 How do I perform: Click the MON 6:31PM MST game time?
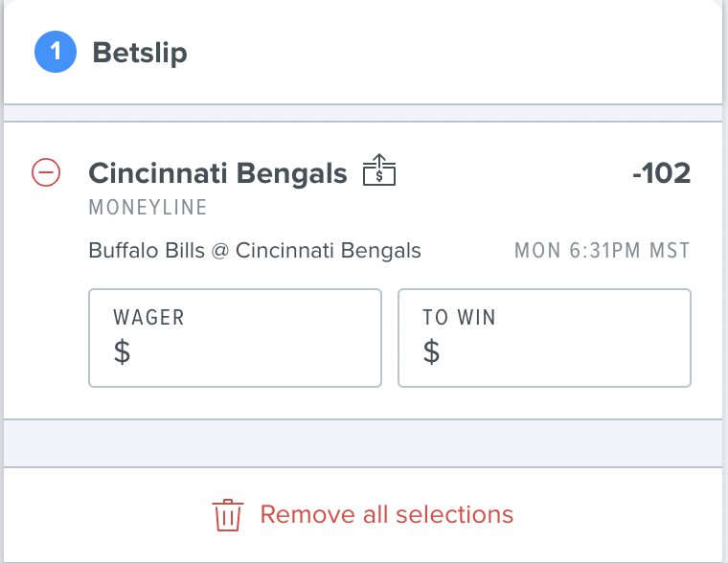[603, 251]
